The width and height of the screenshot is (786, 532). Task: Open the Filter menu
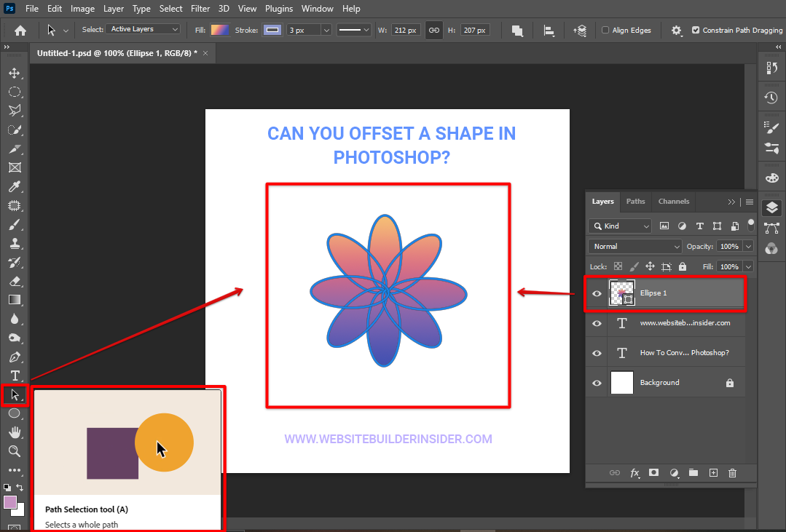click(200, 9)
